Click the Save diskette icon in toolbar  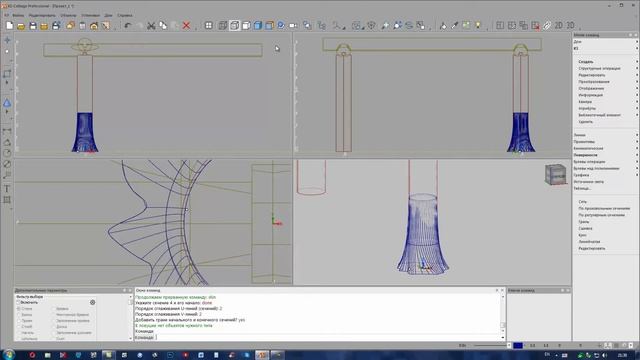(33, 26)
